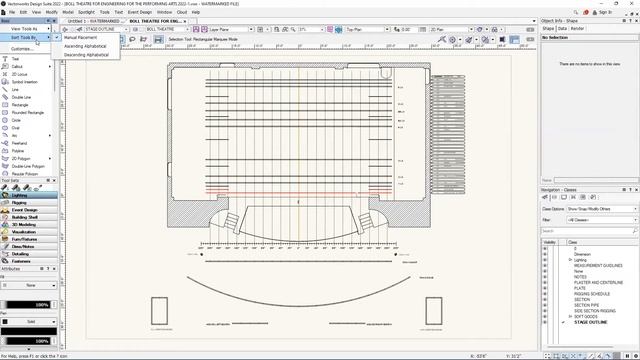Toggle visibility of MEASUREMENT GUIDELINES class
The height and width of the screenshot is (360, 640).
click(545, 265)
